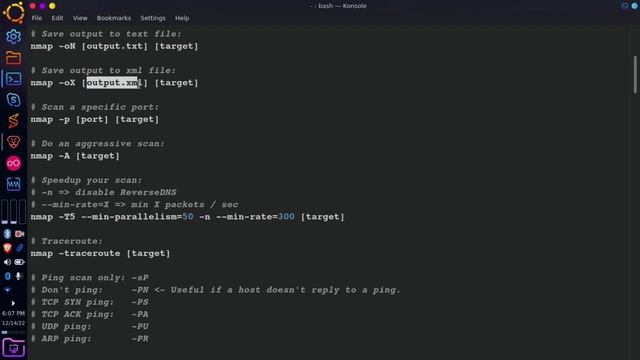The height and width of the screenshot is (360, 640).
Task: Click 'nmap -oN [output.txt] [target]' line
Action: pyautogui.click(x=114, y=46)
